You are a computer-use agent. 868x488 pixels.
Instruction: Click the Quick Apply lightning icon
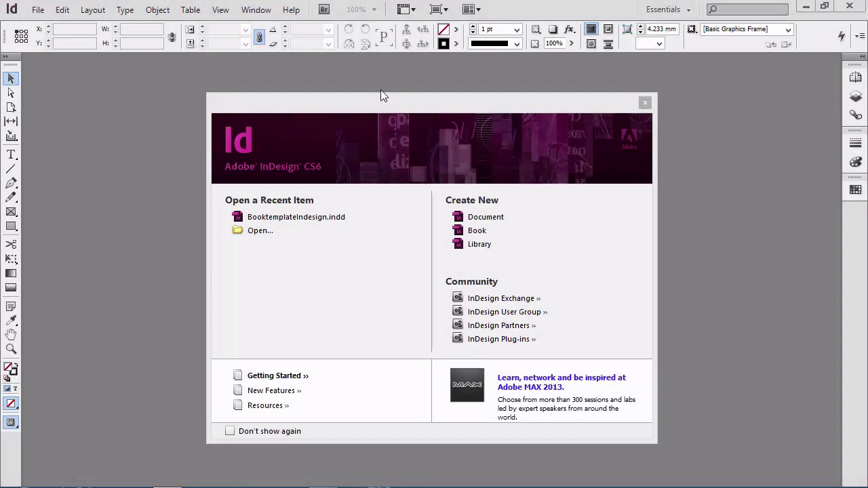(842, 36)
